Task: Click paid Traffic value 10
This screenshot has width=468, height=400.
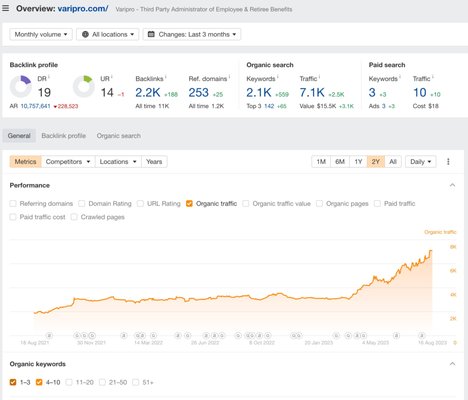Action: (420, 92)
